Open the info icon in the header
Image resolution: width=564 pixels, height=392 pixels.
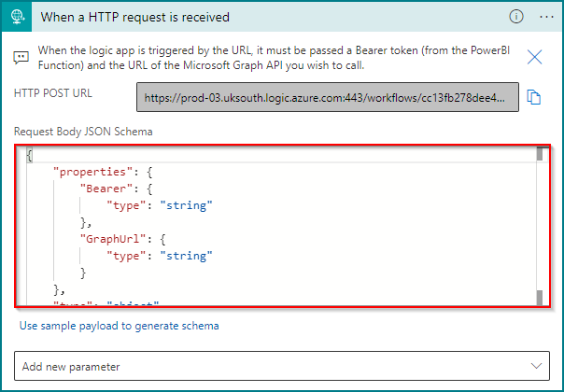[516, 17]
